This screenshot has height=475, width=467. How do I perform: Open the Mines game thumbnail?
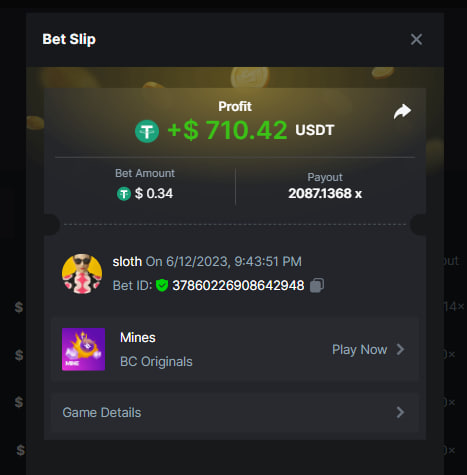point(84,349)
